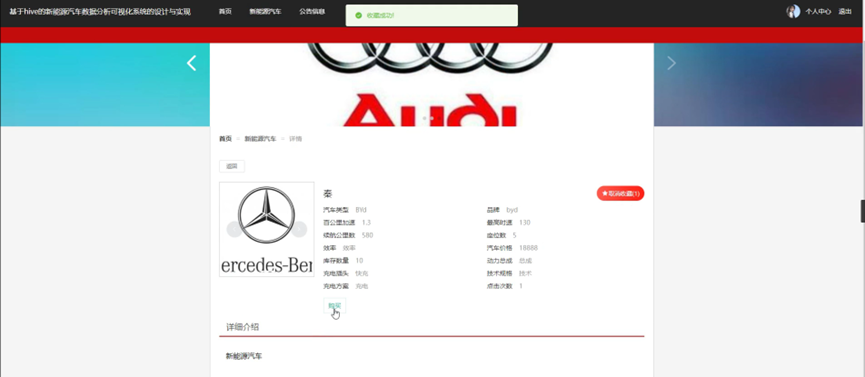865x377 pixels.
Task: Click 退出 to log out
Action: coord(845,12)
